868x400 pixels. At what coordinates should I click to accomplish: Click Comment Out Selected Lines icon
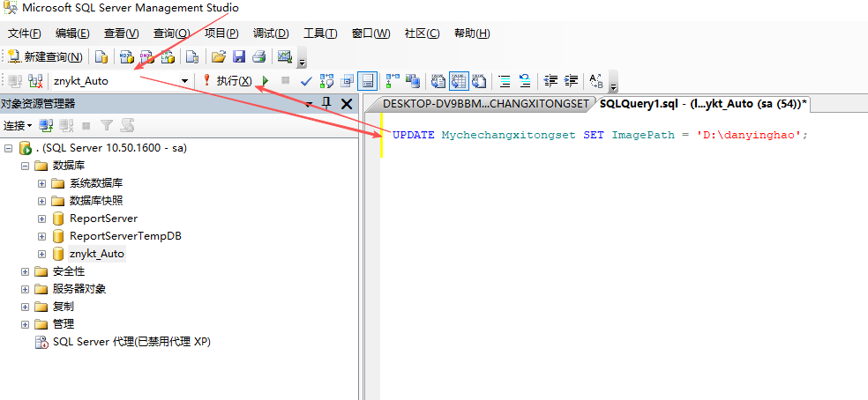click(x=505, y=81)
